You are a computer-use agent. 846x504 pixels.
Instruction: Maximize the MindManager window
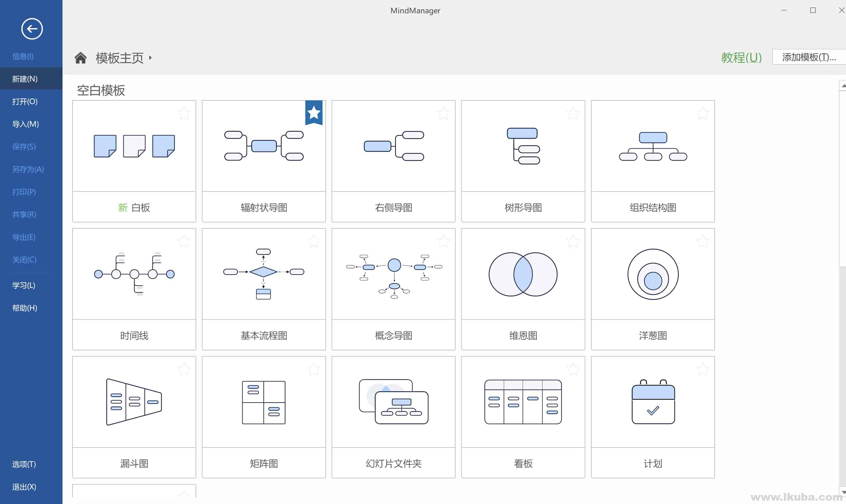813,10
